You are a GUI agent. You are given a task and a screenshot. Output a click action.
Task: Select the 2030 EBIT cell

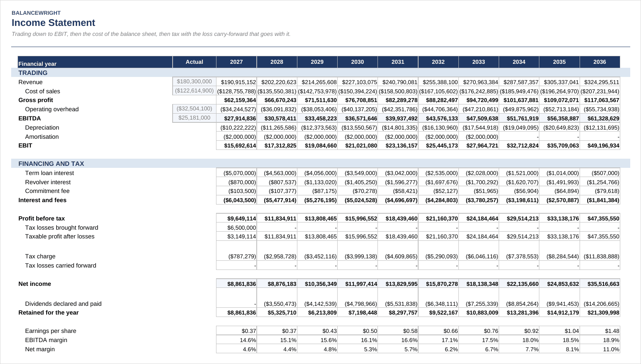(x=358, y=146)
